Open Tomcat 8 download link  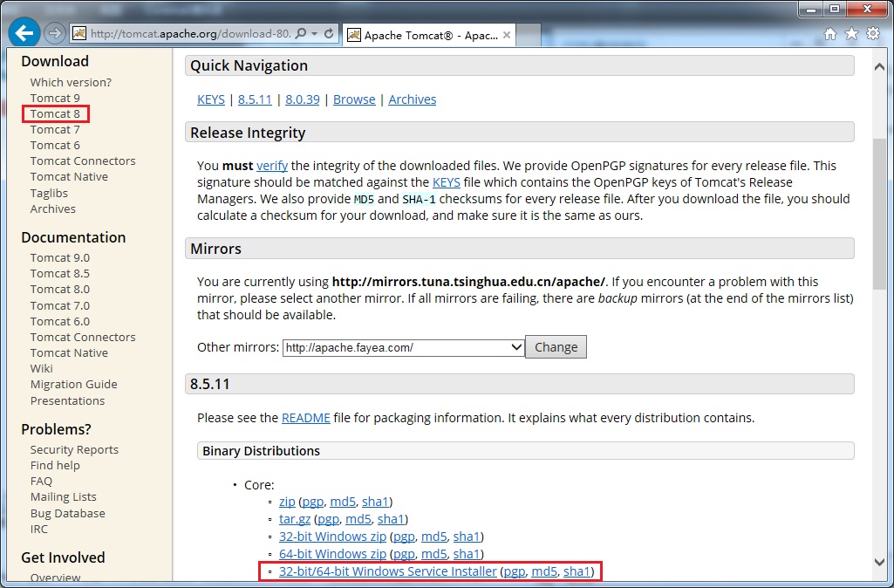coord(55,114)
